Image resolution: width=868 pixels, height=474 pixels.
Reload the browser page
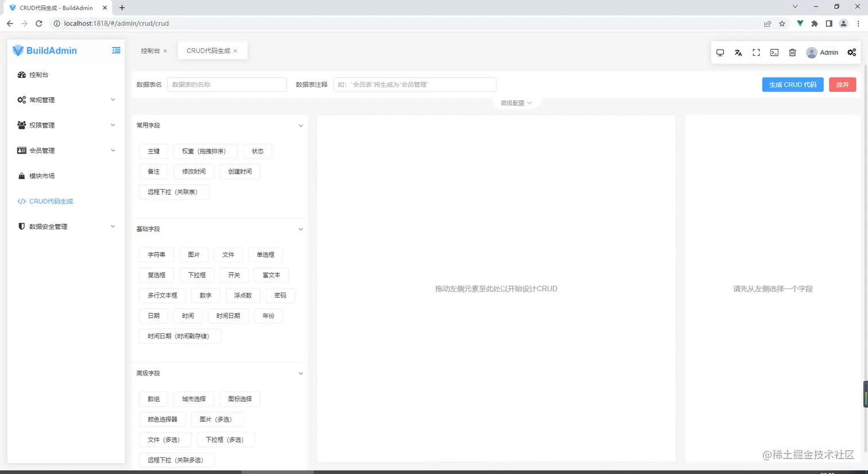(39, 24)
